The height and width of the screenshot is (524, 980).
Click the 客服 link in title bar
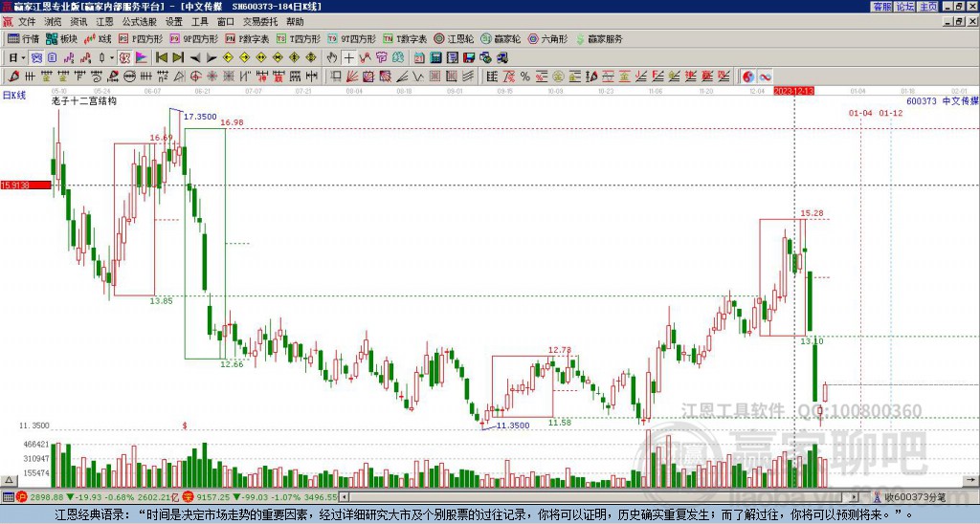coord(882,7)
